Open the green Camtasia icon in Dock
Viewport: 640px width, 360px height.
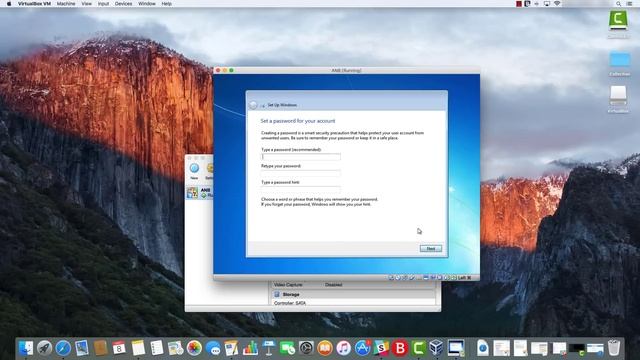[418, 348]
